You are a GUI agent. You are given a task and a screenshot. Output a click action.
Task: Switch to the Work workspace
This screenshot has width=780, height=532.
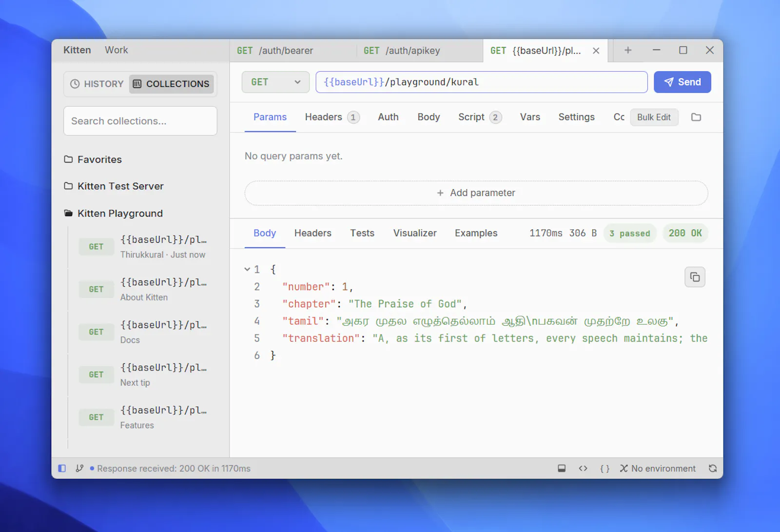pyautogui.click(x=117, y=50)
